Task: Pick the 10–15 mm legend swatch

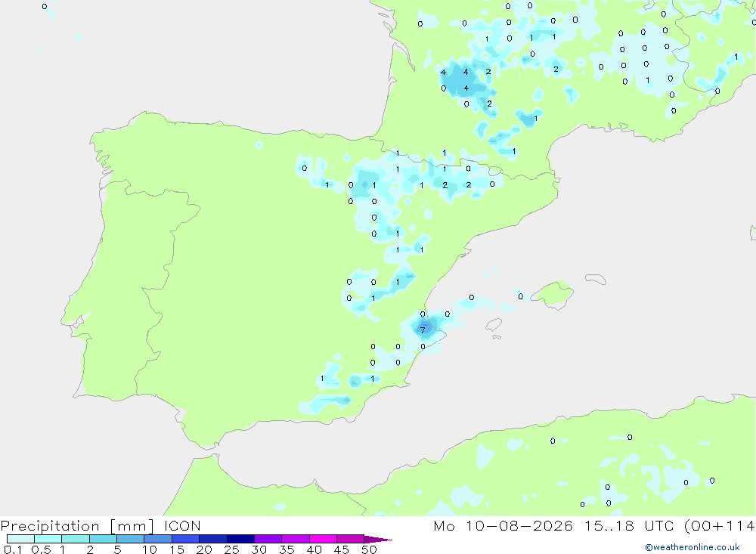Action: point(158,539)
